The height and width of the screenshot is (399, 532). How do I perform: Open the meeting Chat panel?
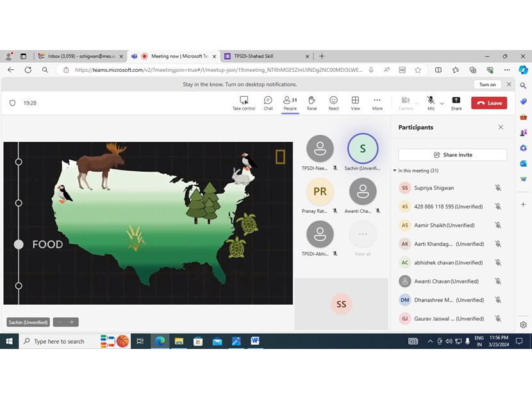click(x=268, y=101)
